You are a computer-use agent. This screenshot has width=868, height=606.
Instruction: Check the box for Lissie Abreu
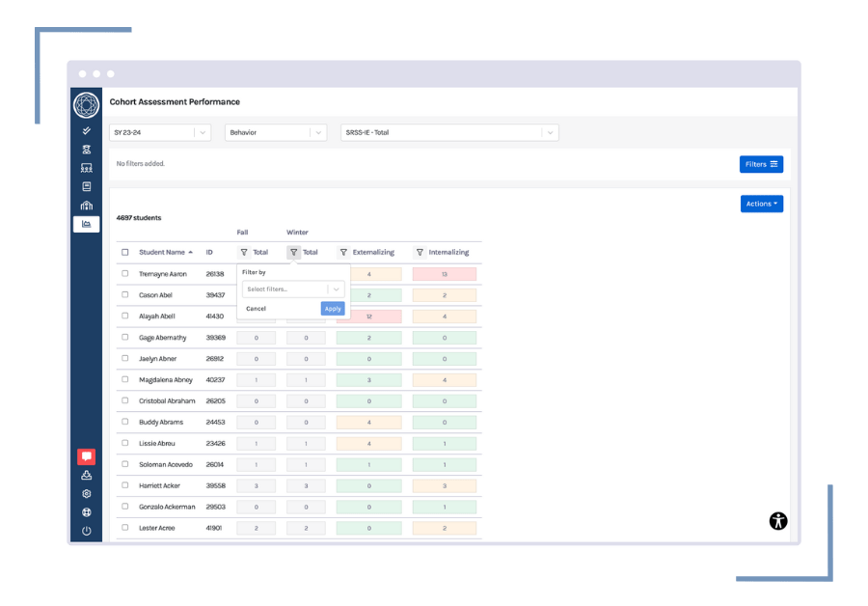point(125,443)
